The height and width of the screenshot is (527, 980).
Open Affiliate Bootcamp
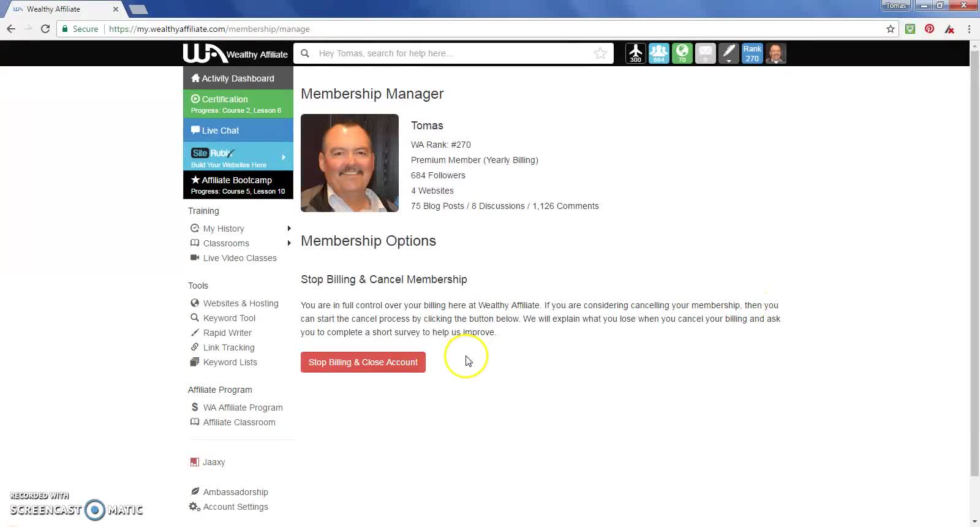[238, 184]
